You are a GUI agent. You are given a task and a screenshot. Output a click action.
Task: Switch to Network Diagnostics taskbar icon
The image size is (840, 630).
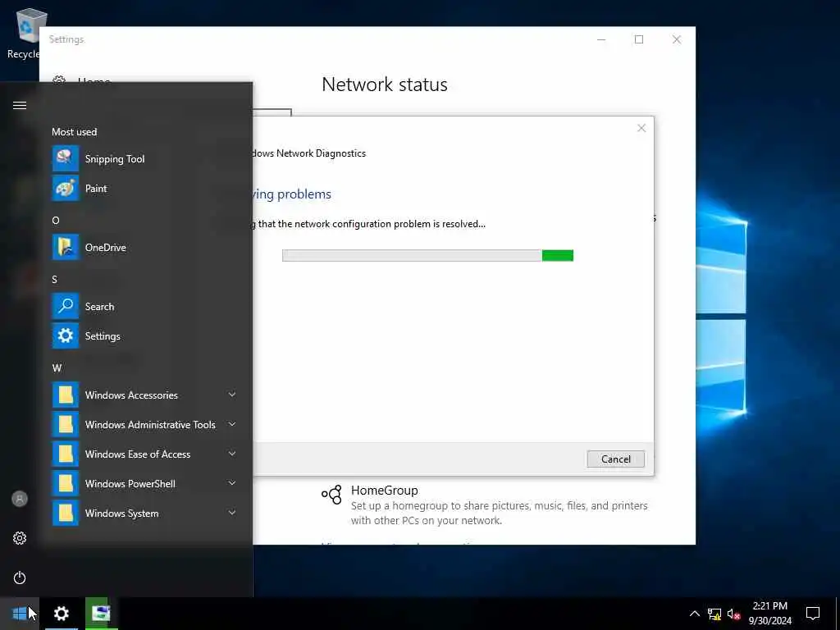pos(101,614)
